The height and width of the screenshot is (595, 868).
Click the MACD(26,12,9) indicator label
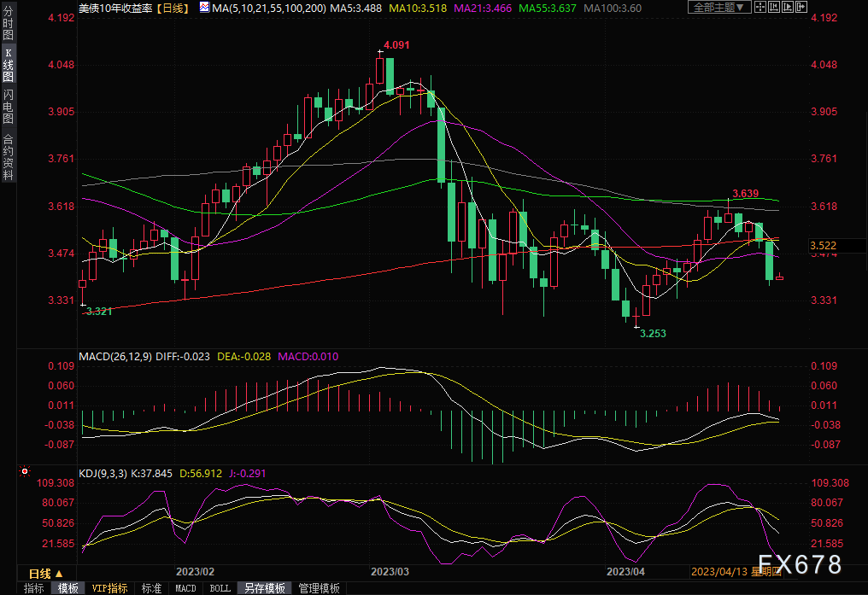(x=115, y=355)
